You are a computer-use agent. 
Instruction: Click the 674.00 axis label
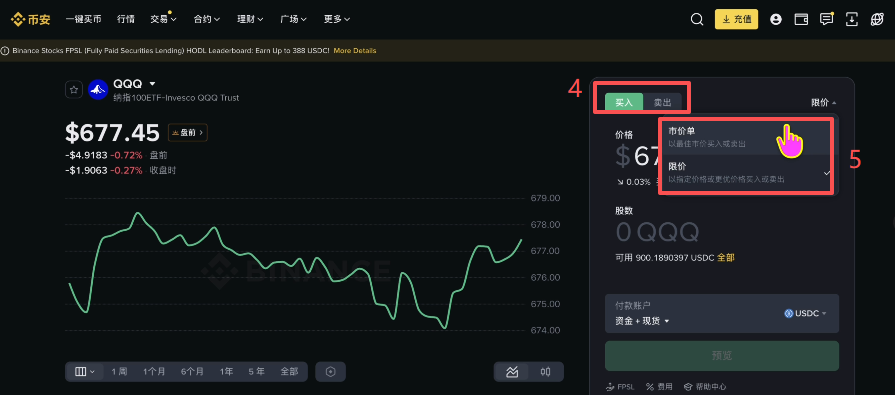tap(545, 330)
